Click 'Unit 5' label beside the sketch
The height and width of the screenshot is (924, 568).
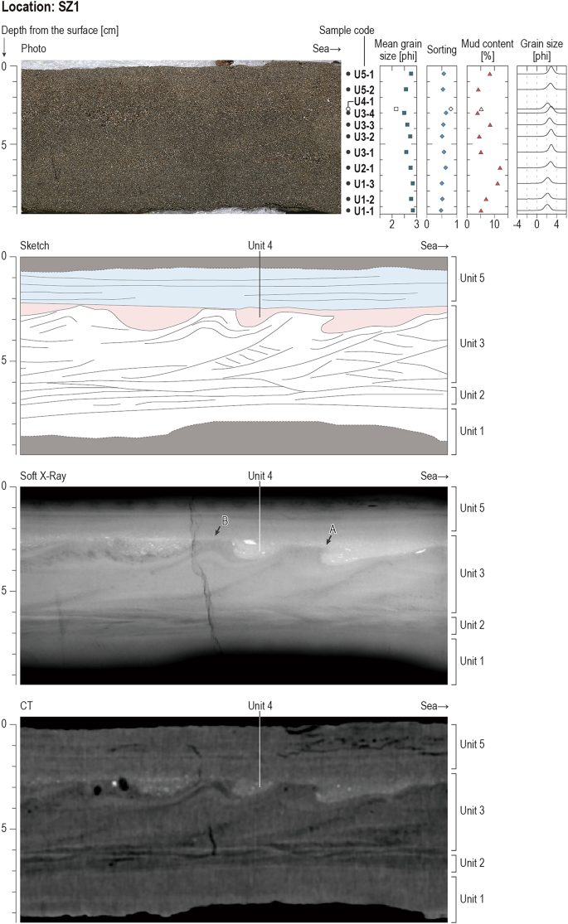click(473, 278)
